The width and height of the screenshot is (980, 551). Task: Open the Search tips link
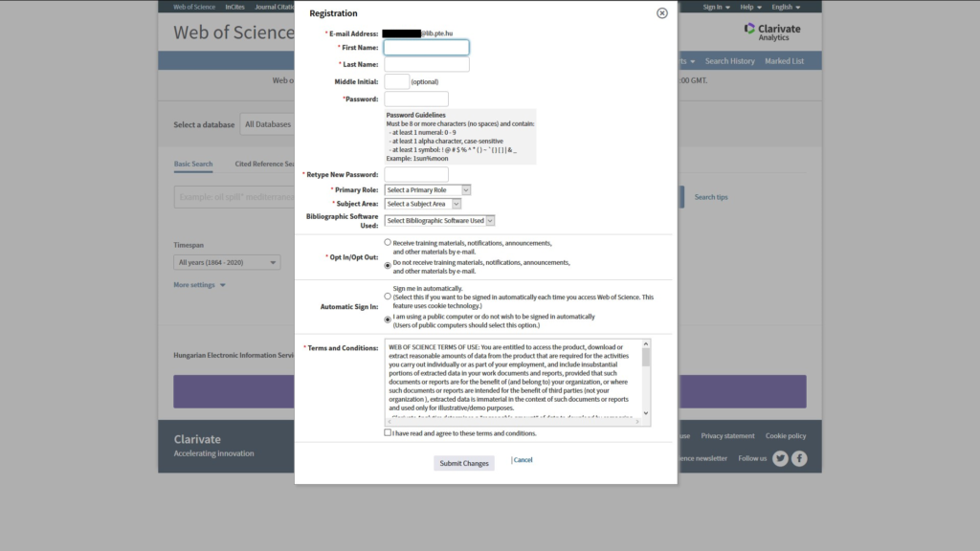click(x=711, y=197)
